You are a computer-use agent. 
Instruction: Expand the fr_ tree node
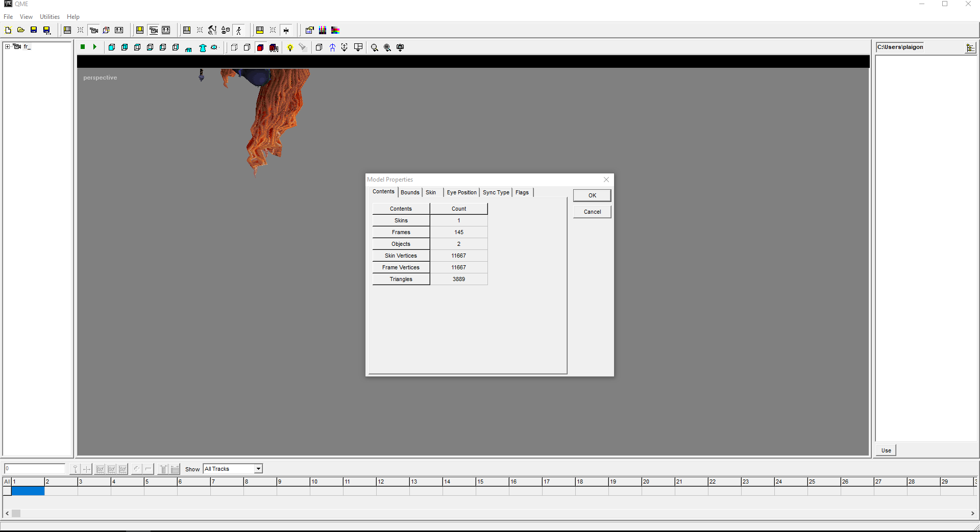click(x=7, y=46)
